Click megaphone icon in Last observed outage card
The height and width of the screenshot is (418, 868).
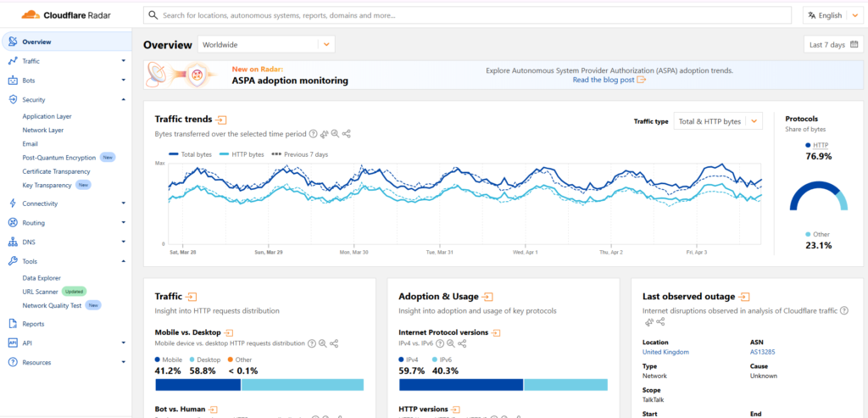(x=648, y=321)
